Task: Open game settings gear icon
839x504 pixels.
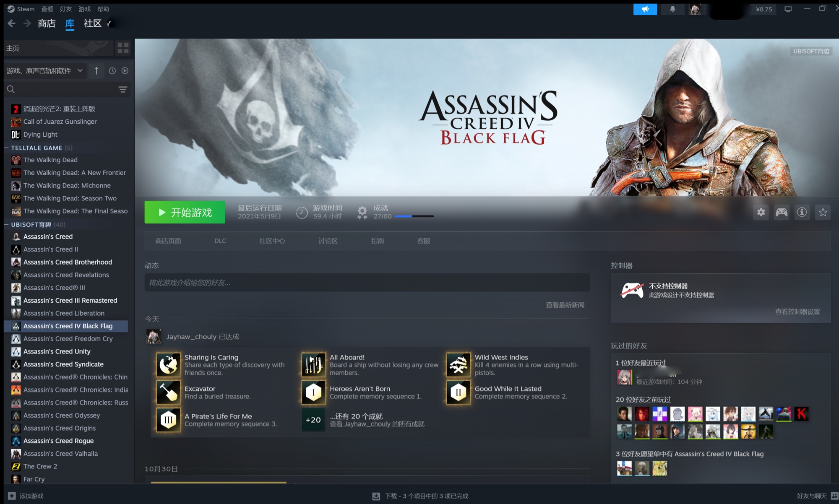Action: pos(761,212)
